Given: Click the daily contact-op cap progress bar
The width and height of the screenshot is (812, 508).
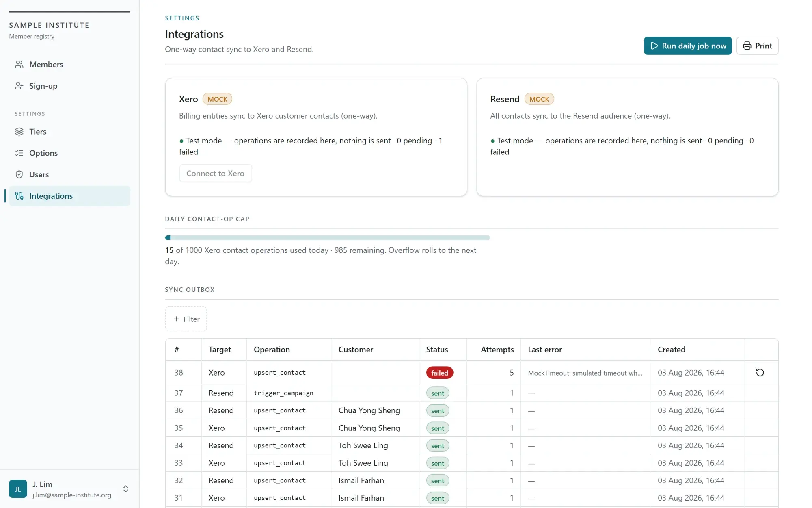Looking at the screenshot, I should point(327,237).
